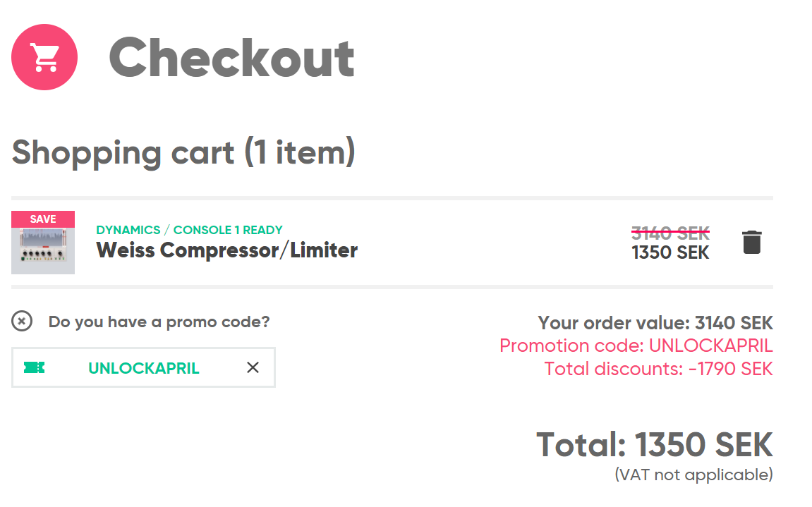Click the discounted 1350 SEK item price
This screenshot has width=812, height=507.
coord(670,252)
